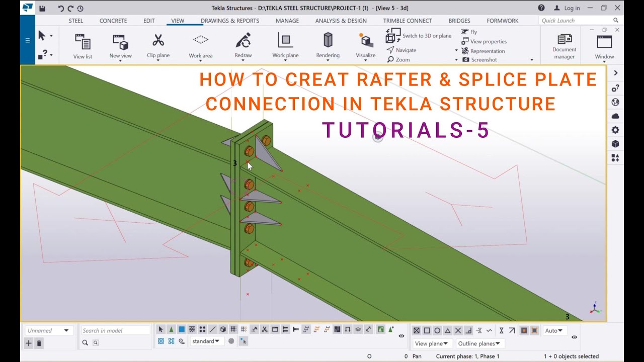Toggle the select bolts scissors switch
This screenshot has width=644, height=362.
coord(265,329)
